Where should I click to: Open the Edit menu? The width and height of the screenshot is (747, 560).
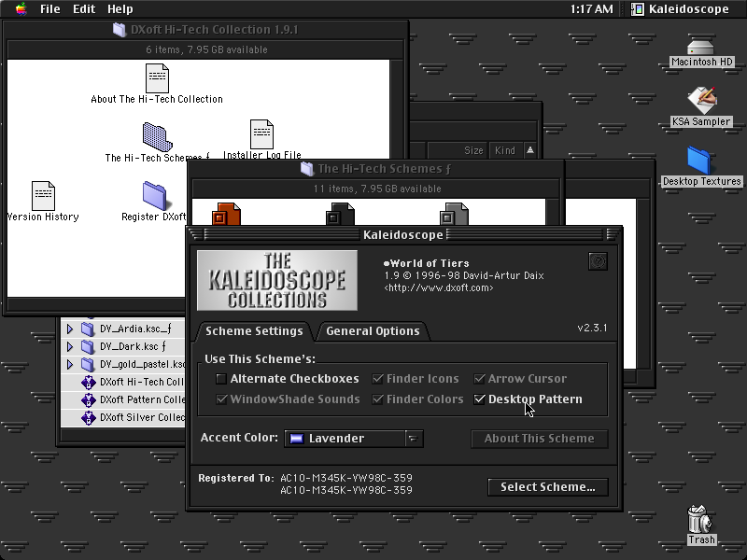[x=84, y=8]
